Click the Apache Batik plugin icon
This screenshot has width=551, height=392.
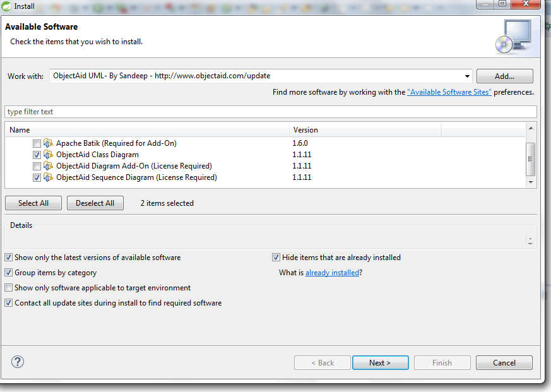(x=49, y=143)
